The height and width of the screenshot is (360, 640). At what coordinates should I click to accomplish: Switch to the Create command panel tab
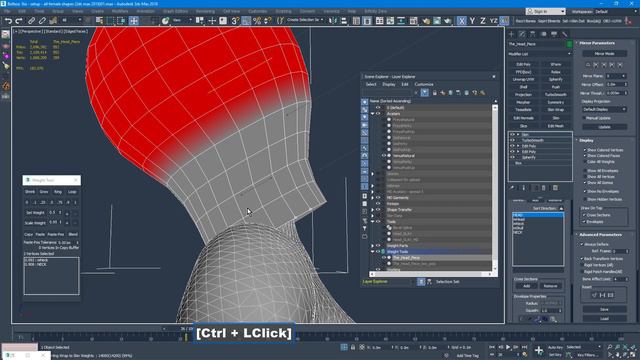[511, 34]
